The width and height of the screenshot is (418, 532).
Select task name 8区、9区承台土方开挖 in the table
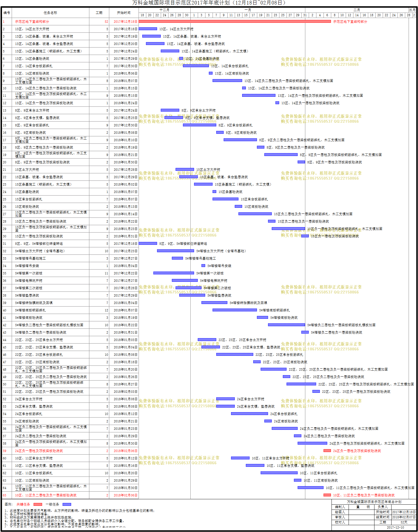(x=32, y=110)
